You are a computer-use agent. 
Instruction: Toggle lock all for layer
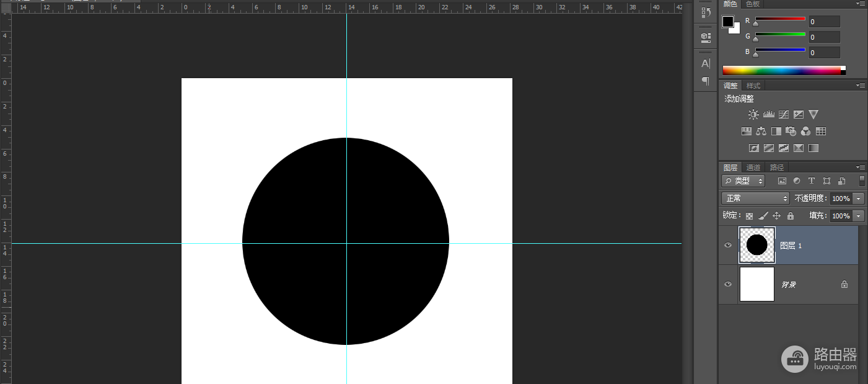click(790, 216)
